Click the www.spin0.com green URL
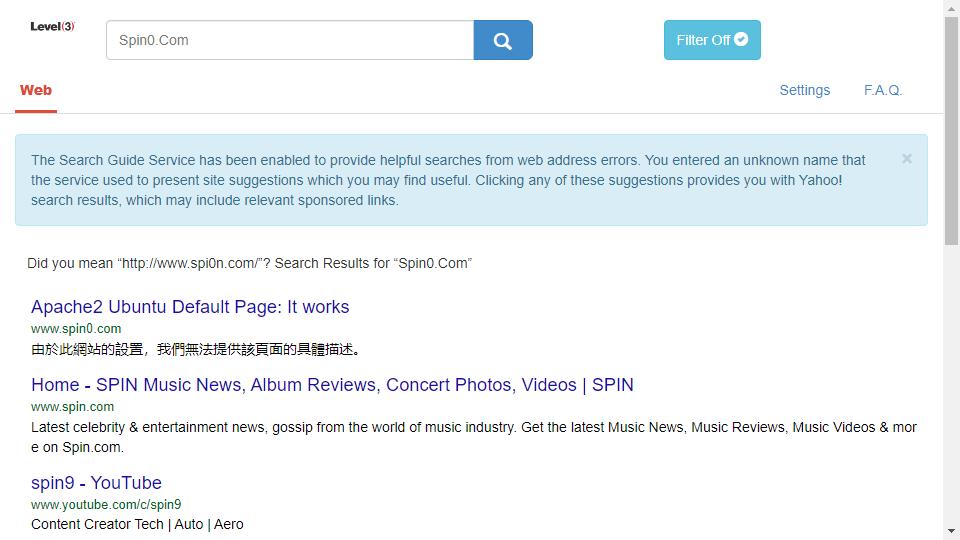 pos(76,329)
